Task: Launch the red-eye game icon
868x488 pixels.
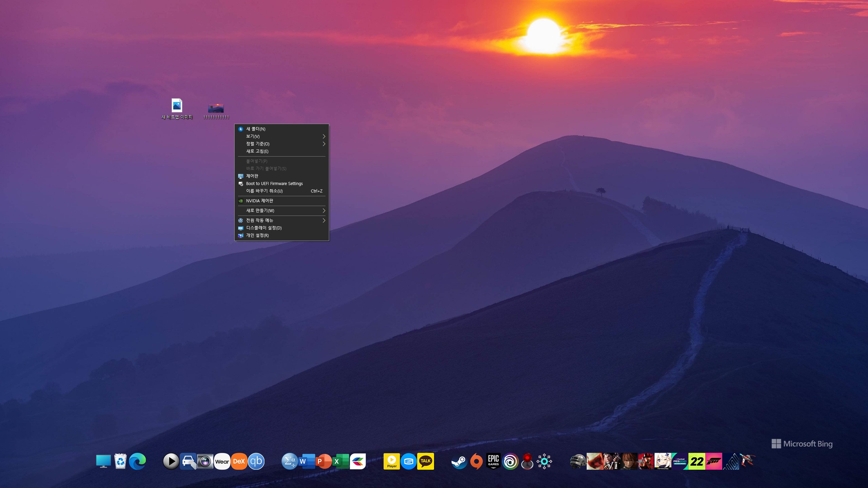Action: click(x=595, y=461)
